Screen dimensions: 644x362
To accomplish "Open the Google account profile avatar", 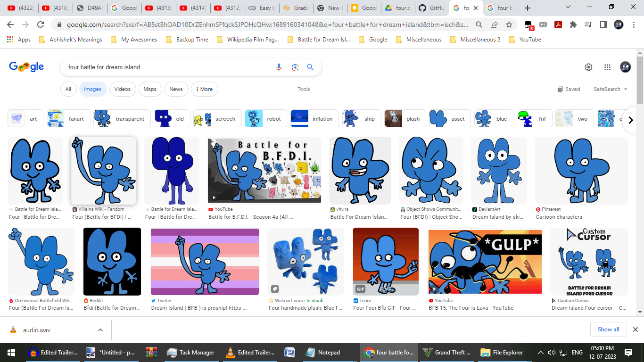I will [625, 67].
